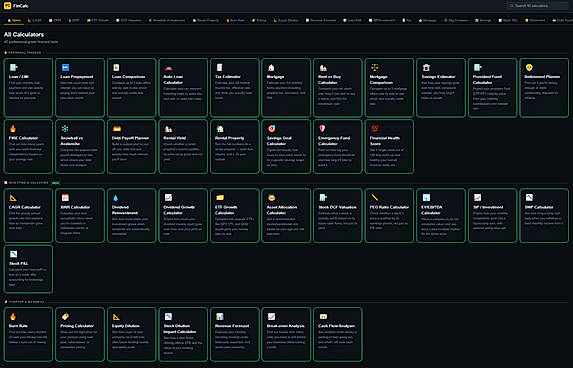Image resolution: width=573 pixels, height=368 pixels.
Task: Click the Snowball vs Avalanche snowflake icon
Action: (65, 129)
